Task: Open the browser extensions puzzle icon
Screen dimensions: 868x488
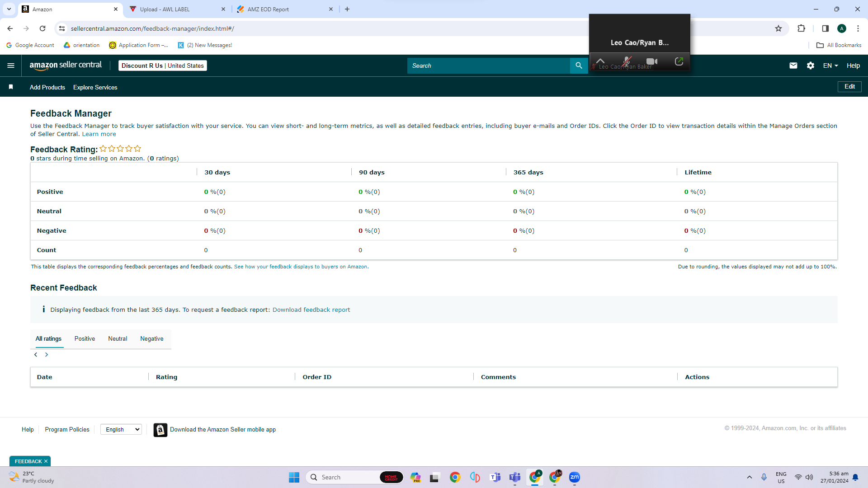Action: coord(801,28)
